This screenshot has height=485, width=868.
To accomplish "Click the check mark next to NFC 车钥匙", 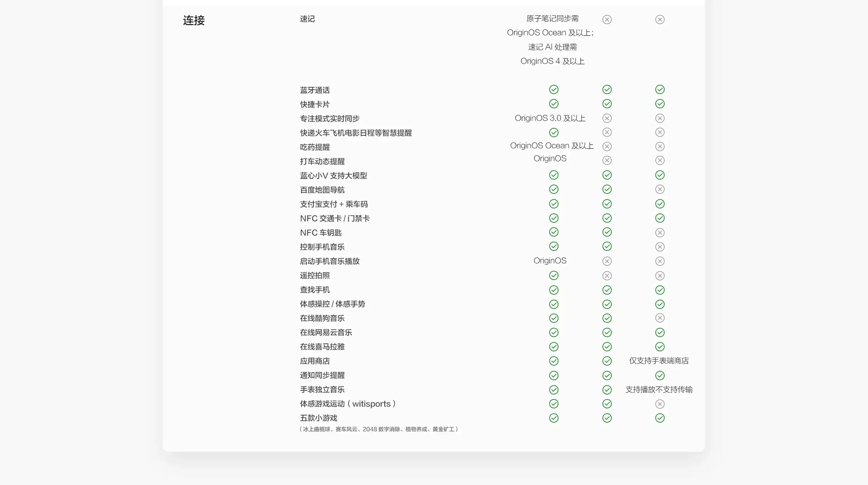I will point(554,232).
